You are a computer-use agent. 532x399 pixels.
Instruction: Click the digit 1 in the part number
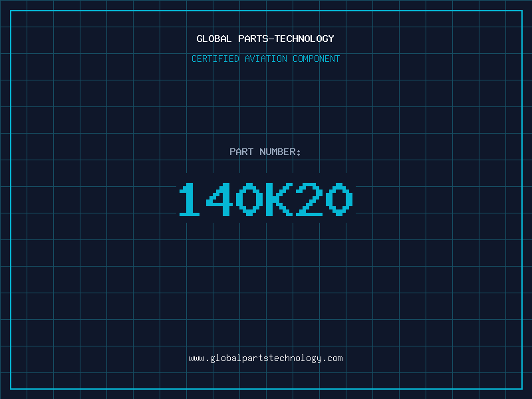point(190,199)
